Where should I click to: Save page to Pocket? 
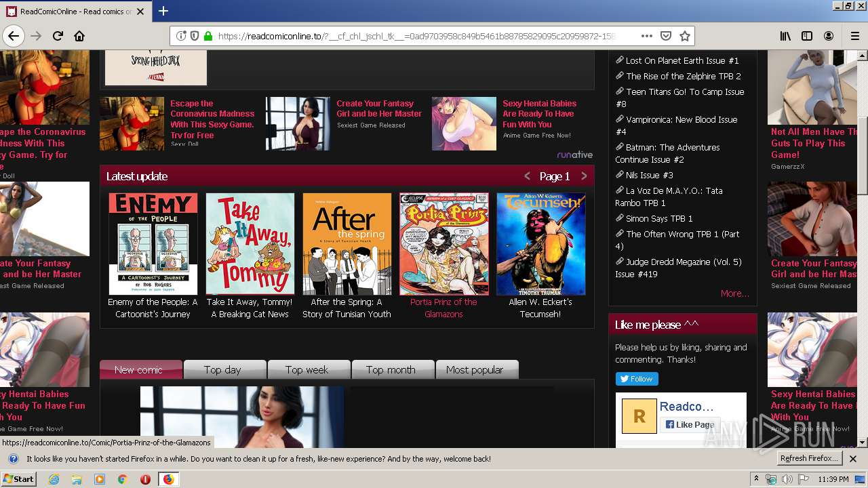click(x=666, y=36)
